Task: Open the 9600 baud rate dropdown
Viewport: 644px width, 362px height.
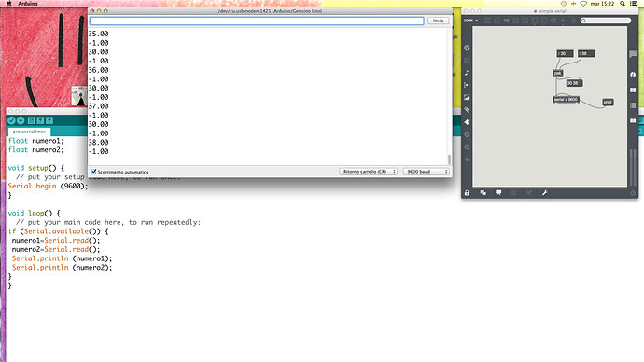Action: tap(426, 172)
